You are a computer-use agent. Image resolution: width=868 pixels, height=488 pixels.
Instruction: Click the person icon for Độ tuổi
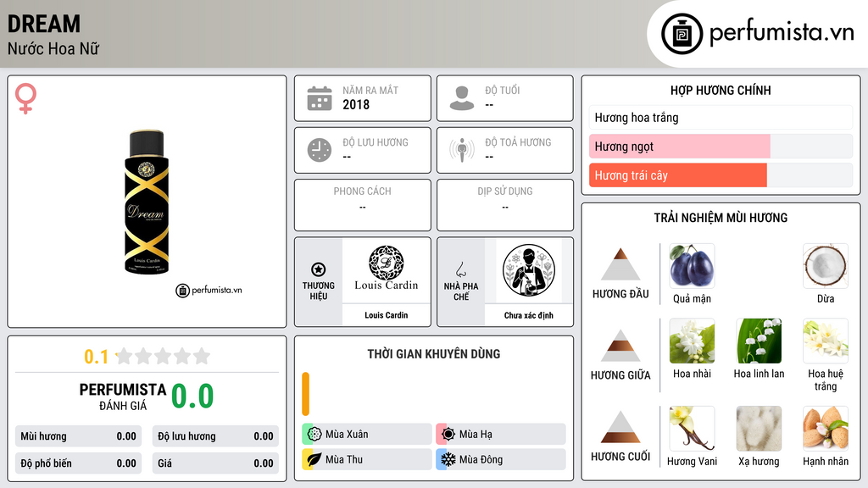[x=462, y=98]
